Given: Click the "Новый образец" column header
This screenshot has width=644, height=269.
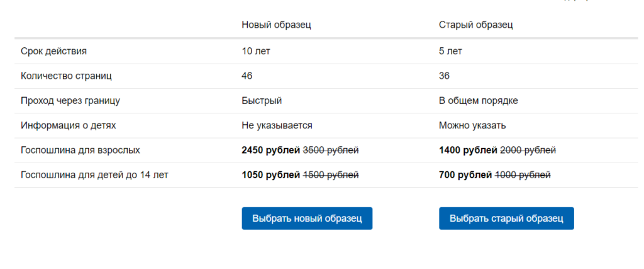Looking at the screenshot, I should pos(276,25).
